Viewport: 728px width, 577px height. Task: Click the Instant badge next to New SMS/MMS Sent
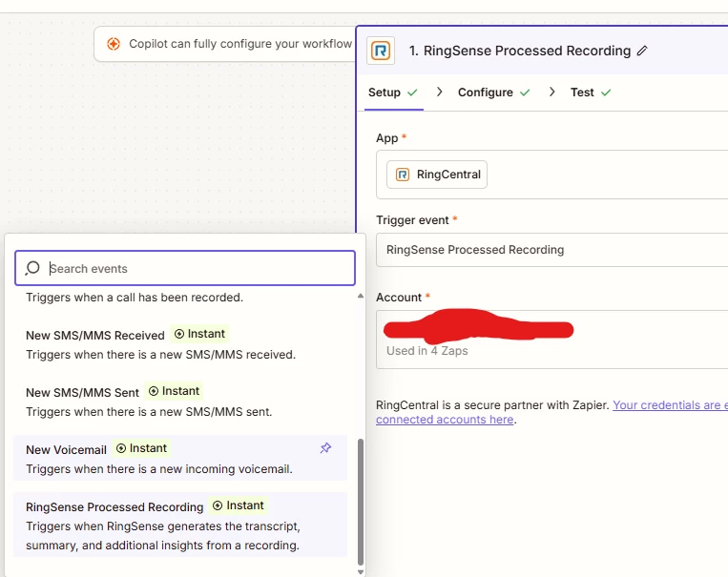coord(174,391)
